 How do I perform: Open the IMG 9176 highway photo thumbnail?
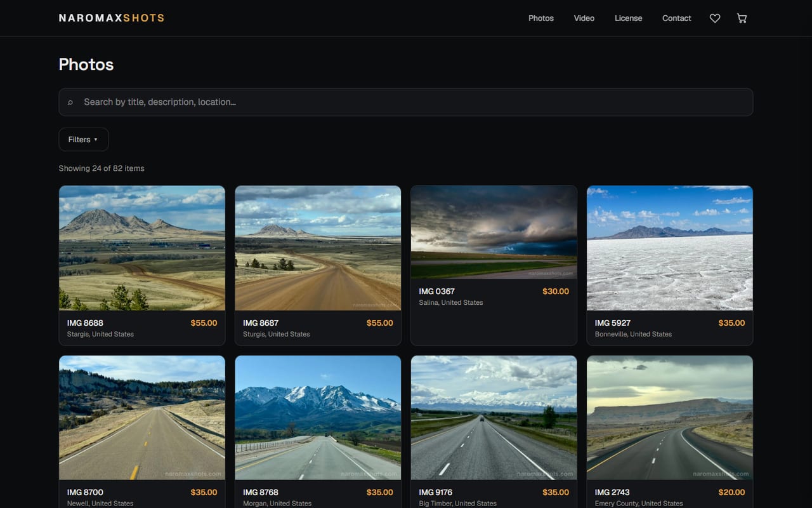point(494,417)
